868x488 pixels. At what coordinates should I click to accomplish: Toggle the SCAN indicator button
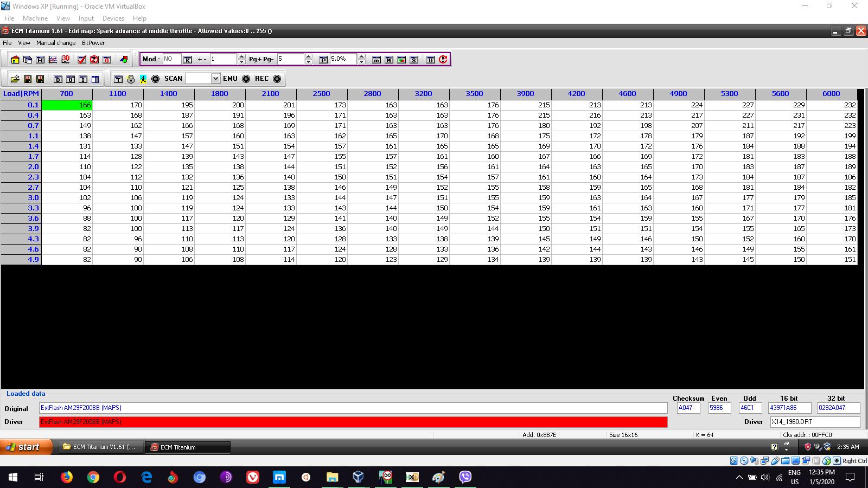pos(156,79)
